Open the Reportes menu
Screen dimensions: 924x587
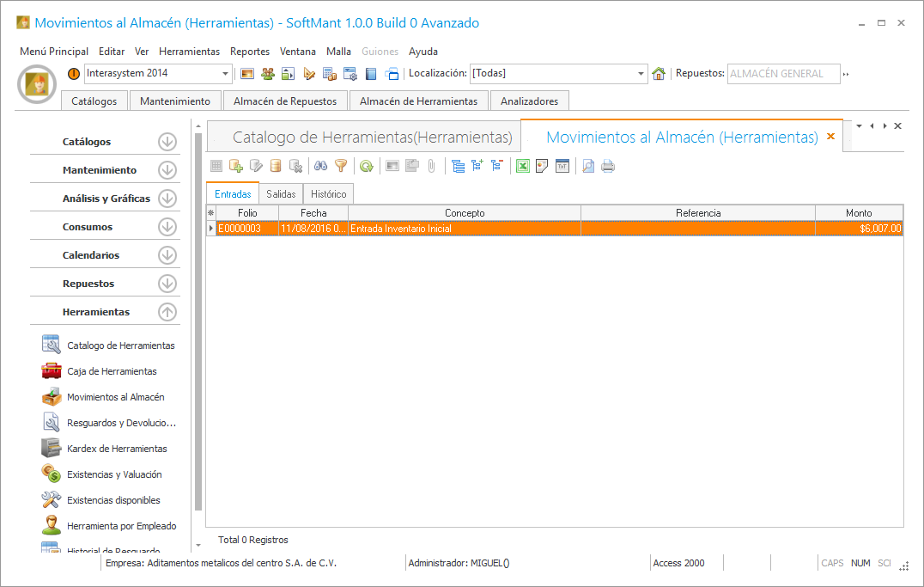249,52
